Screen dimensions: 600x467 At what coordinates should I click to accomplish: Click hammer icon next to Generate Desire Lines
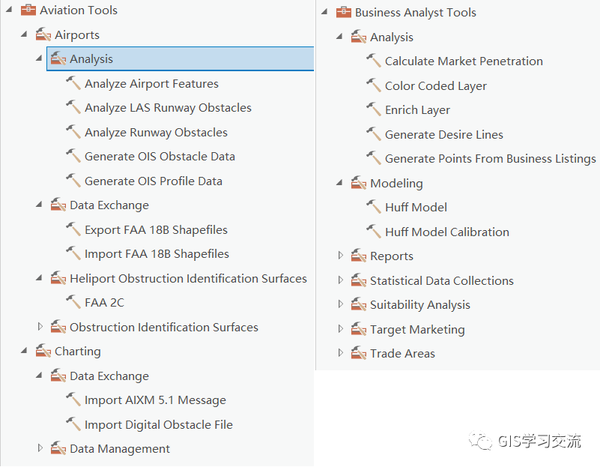[x=374, y=135]
